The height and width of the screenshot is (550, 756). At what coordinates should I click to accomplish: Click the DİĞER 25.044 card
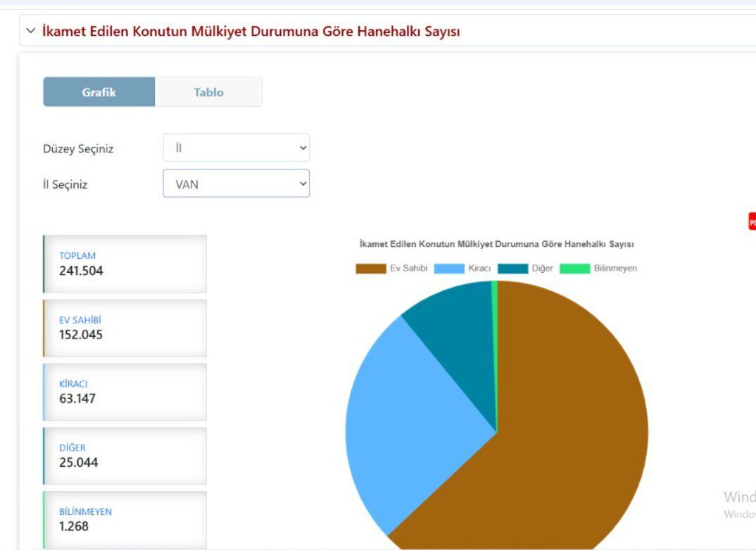[125, 456]
